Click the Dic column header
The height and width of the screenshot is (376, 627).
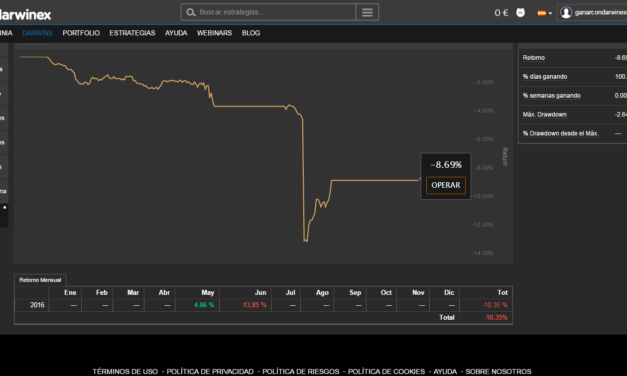point(444,293)
